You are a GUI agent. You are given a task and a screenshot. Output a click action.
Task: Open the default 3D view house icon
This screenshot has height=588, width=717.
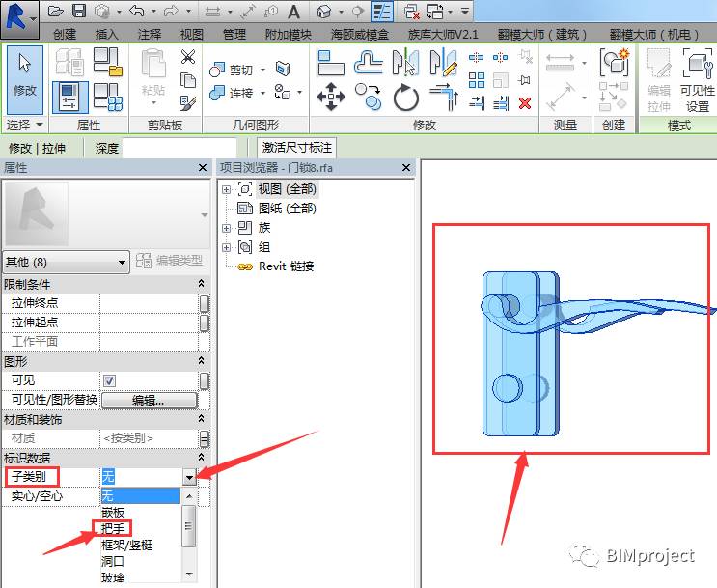(x=323, y=12)
